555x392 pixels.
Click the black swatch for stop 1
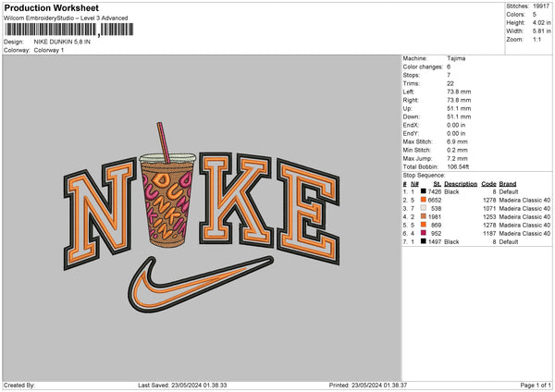tap(424, 191)
